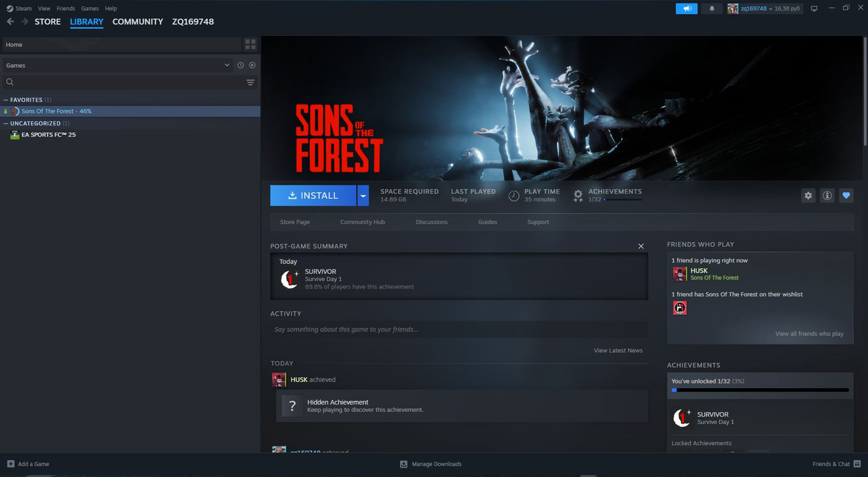Viewport: 868px width, 477px height.
Task: Click the Survivor achievement icon in summary
Action: 290,279
